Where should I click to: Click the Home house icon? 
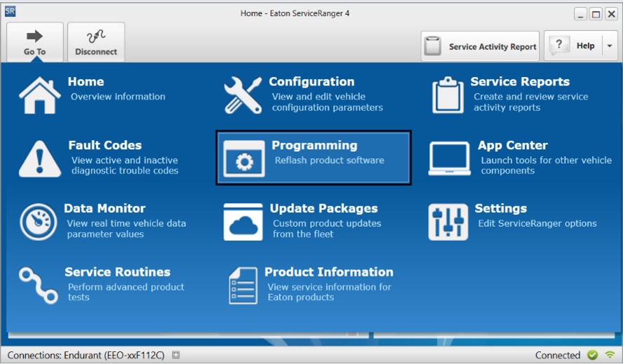coord(39,95)
